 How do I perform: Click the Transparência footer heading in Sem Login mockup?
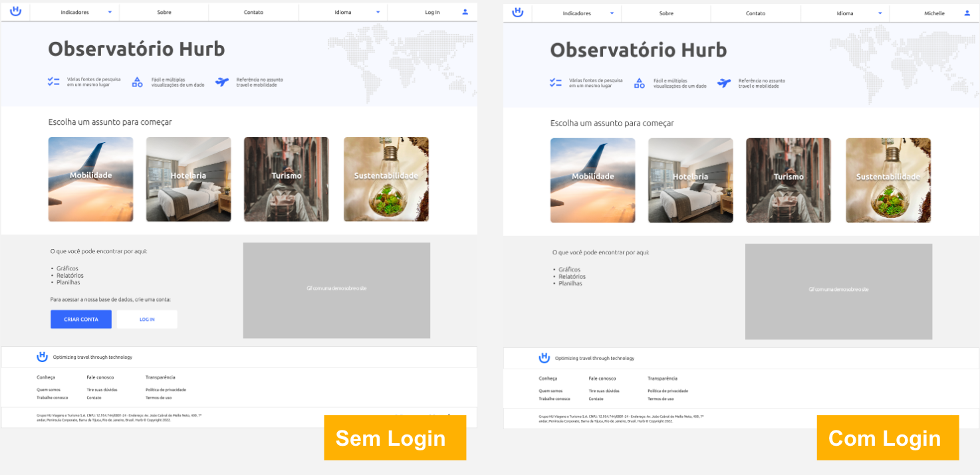(x=160, y=377)
